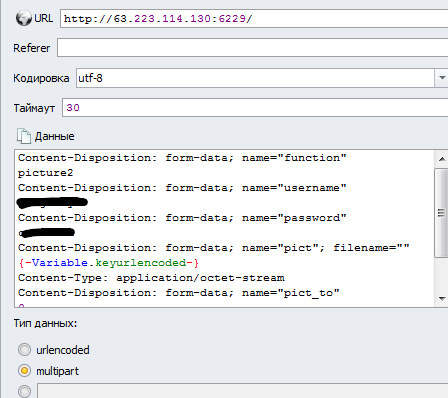Select the multipart data type option
Image resolution: width=448 pixels, height=398 pixels.
pos(24,371)
